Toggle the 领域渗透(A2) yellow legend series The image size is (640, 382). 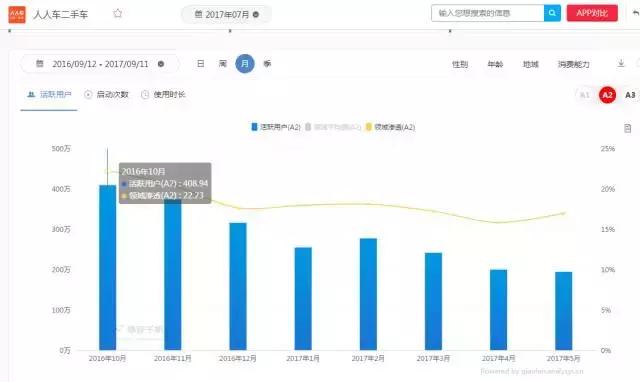(390, 127)
